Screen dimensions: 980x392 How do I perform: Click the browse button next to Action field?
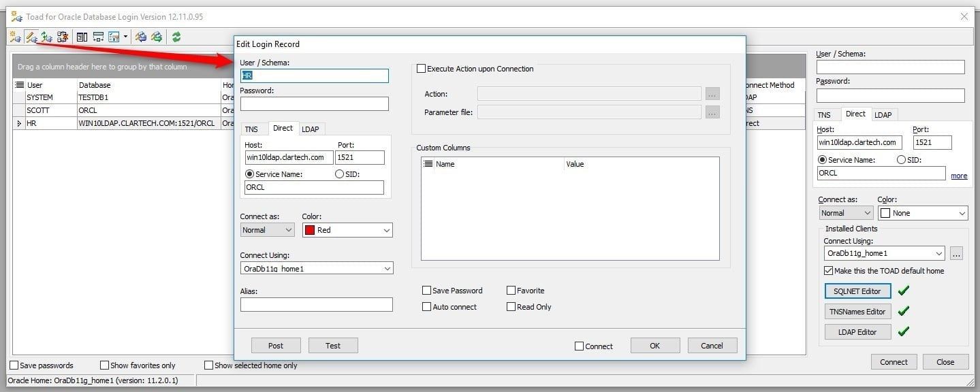tap(712, 94)
